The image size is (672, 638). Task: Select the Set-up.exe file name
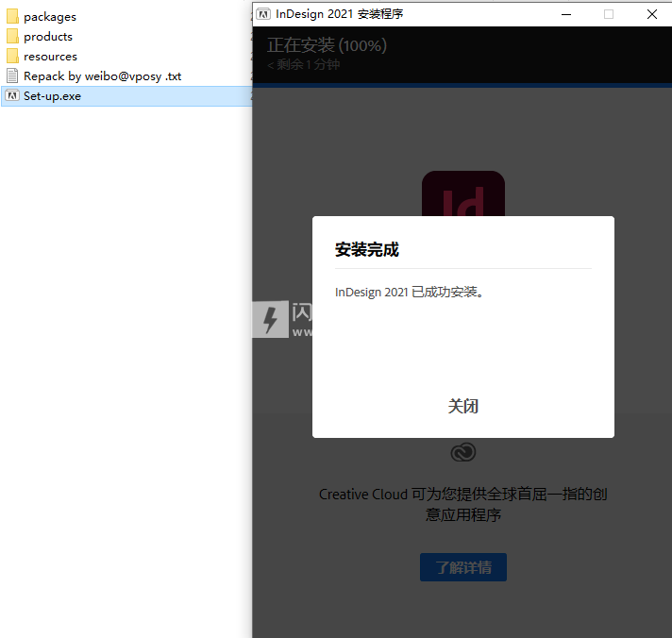(x=52, y=96)
